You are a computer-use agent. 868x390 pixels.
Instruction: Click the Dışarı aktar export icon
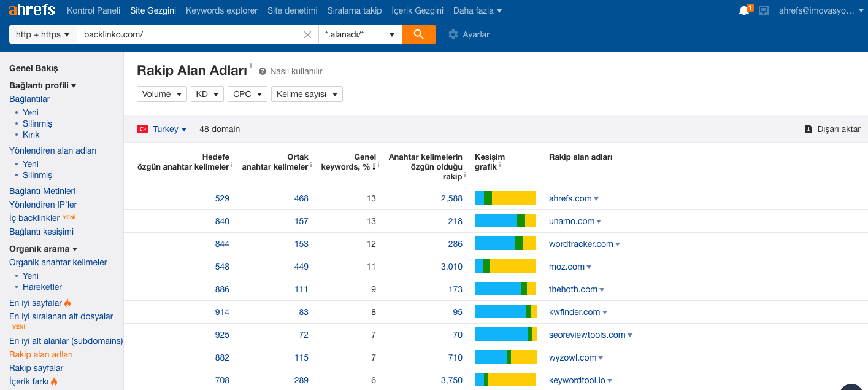coord(808,129)
